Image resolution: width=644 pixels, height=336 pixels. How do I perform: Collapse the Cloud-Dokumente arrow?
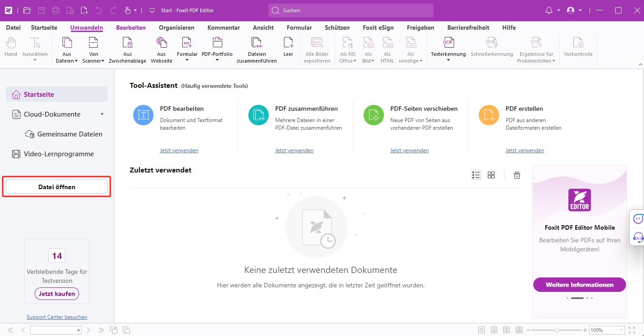click(x=102, y=114)
